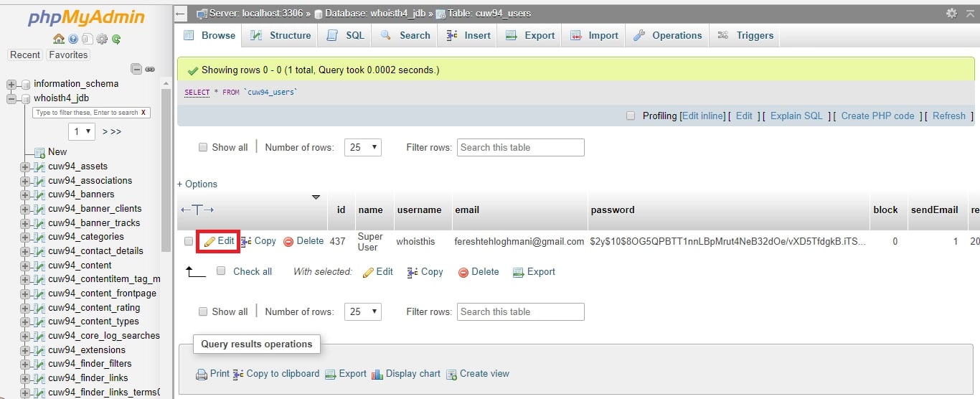
Task: Open the documentation page icon in sidebar
Action: (87, 39)
